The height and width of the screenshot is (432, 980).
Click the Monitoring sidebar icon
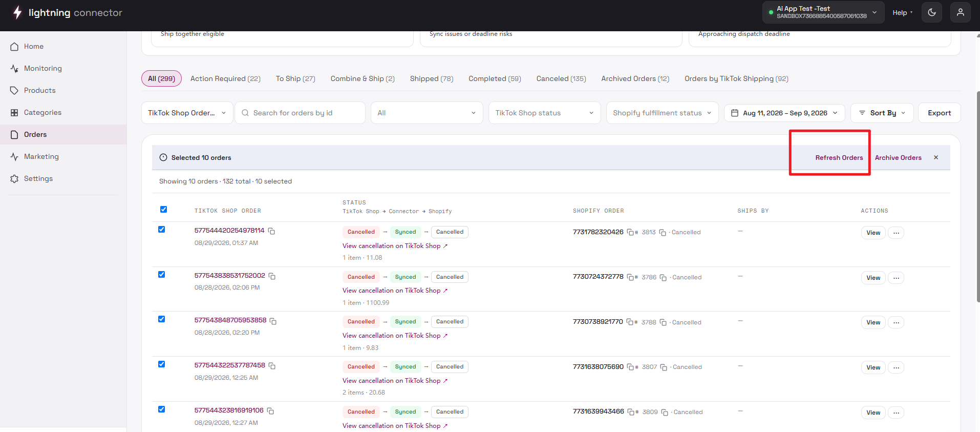pos(14,68)
